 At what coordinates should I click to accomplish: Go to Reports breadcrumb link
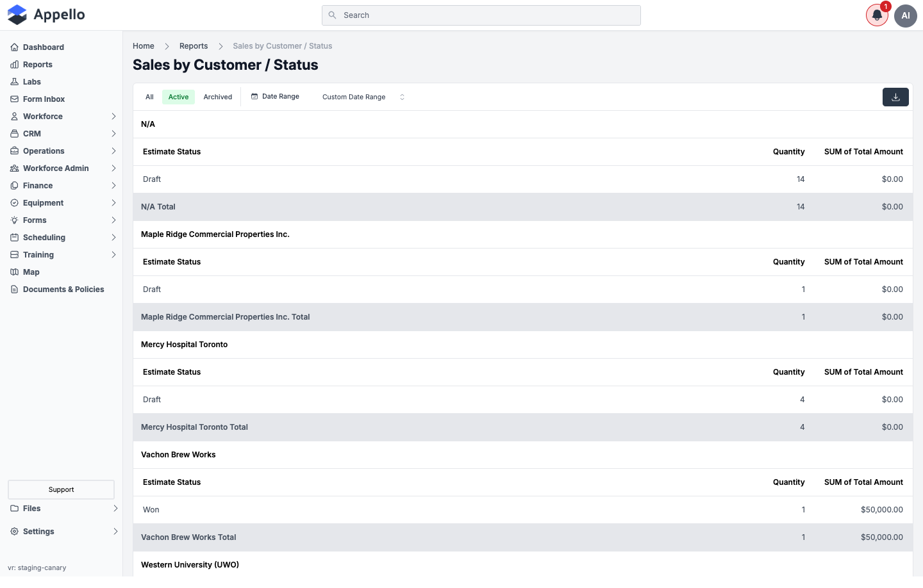pos(194,46)
